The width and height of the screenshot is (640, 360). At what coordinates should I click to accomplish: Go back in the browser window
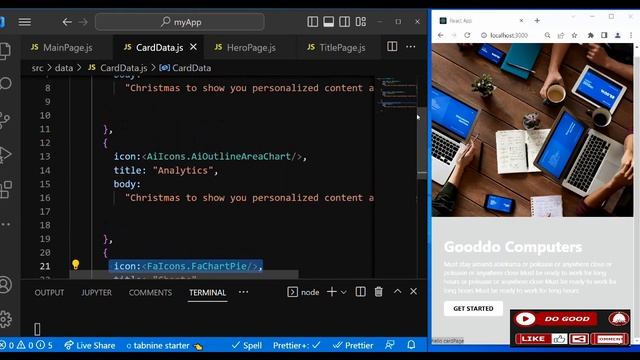pos(441,35)
